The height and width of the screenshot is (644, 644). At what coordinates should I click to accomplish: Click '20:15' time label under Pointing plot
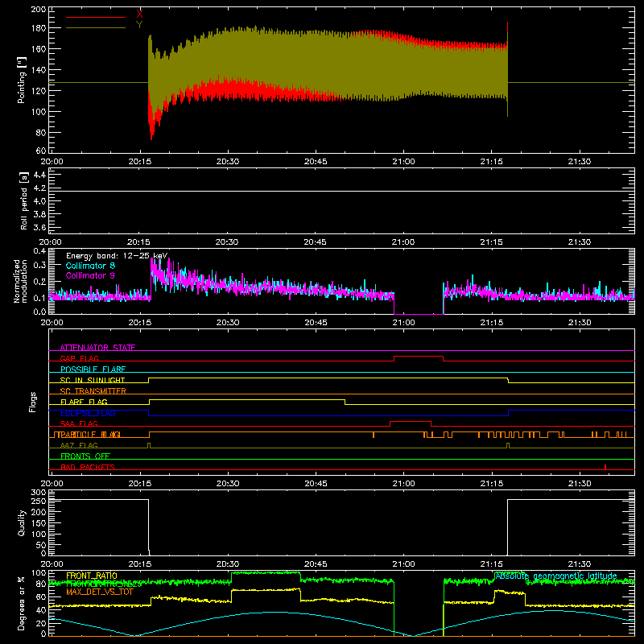[139, 162]
